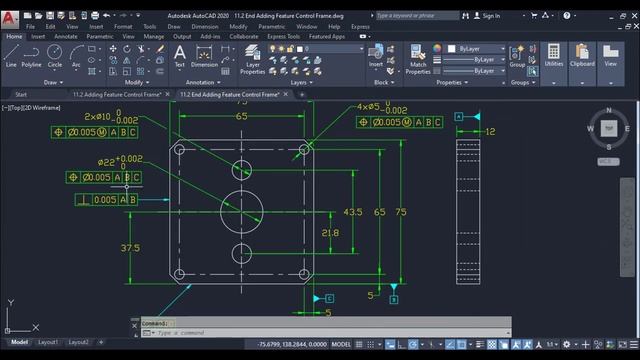
Task: Click the search keyword input box
Action: coord(417,16)
